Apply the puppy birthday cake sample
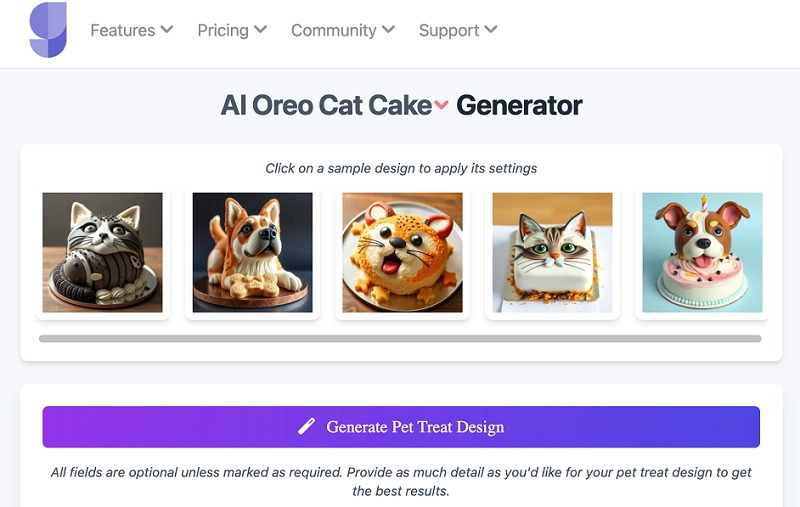The width and height of the screenshot is (800, 507). click(702, 252)
